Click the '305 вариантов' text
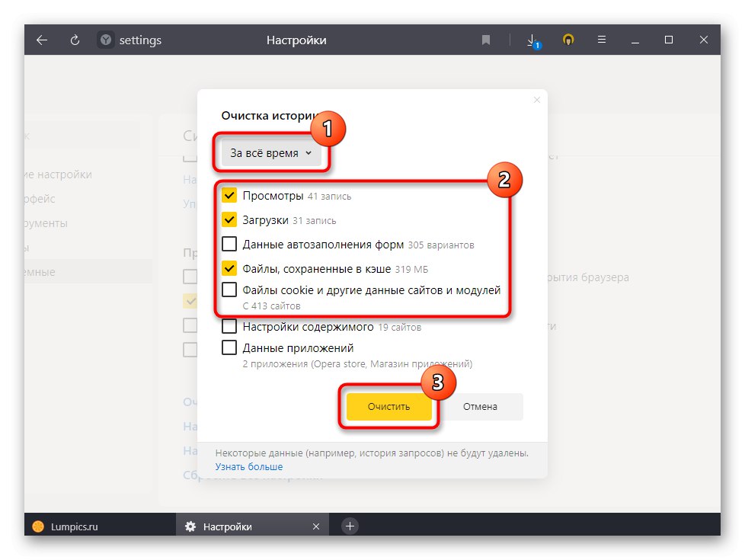 coord(441,245)
